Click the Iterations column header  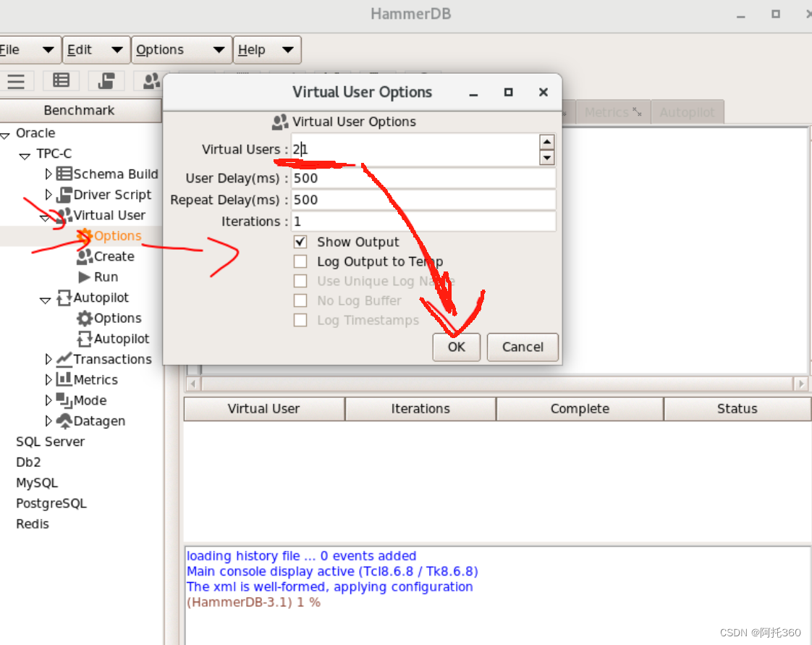click(x=420, y=409)
